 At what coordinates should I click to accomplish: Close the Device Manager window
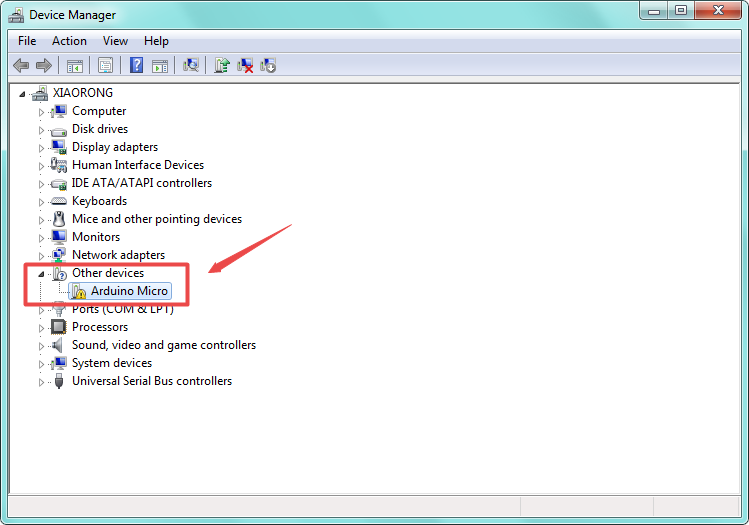(x=718, y=11)
